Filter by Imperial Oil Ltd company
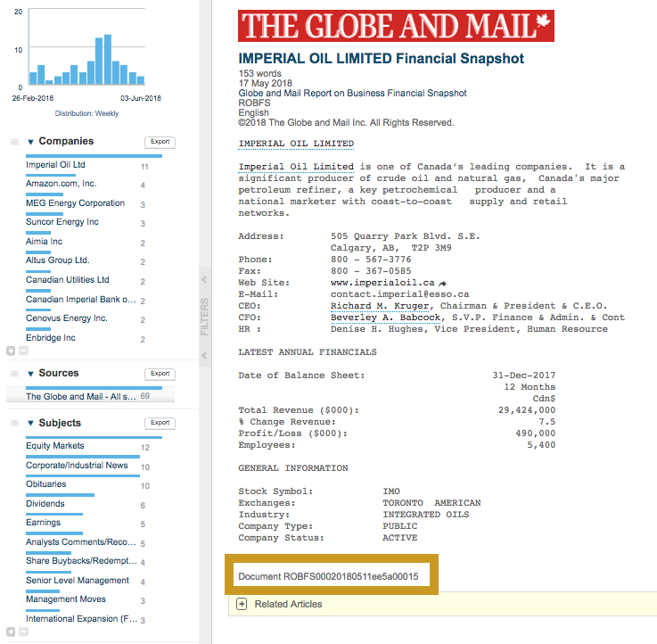657x644 pixels. coord(55,165)
